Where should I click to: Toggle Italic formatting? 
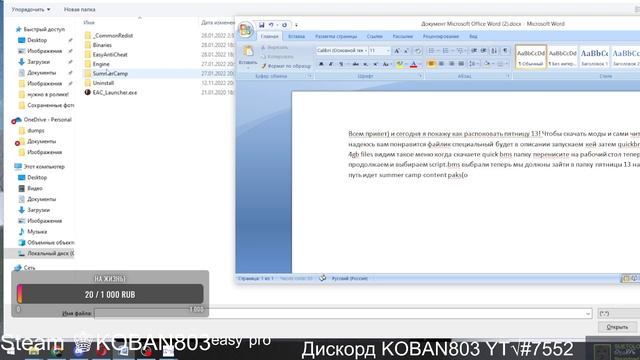331,64
